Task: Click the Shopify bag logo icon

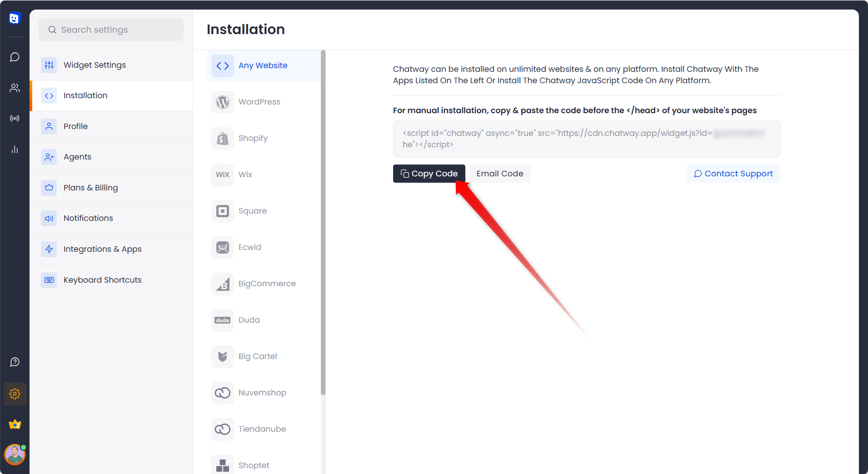Action: (223, 139)
